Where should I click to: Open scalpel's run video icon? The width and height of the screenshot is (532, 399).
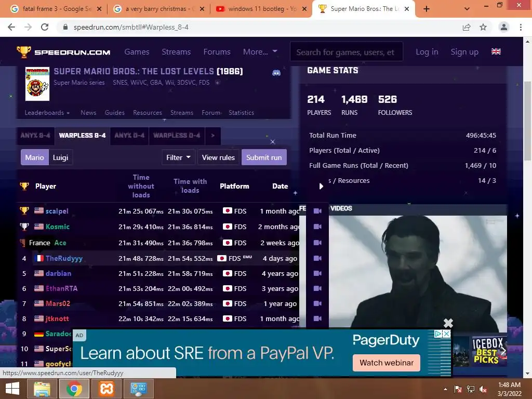pyautogui.click(x=317, y=211)
